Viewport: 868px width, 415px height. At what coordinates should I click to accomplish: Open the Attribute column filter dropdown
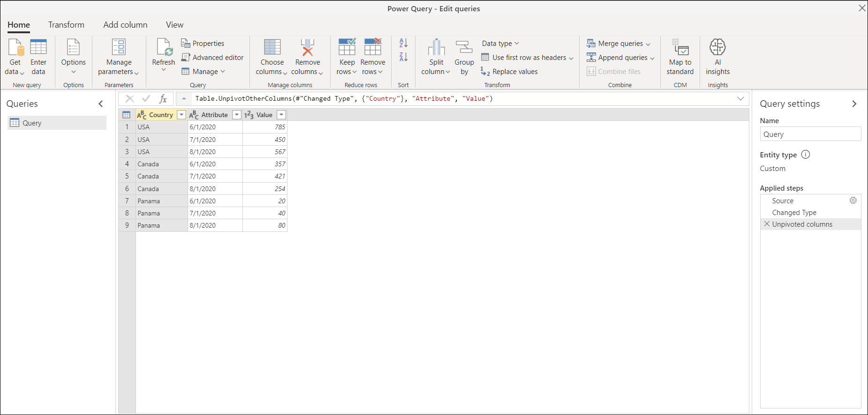tap(237, 115)
